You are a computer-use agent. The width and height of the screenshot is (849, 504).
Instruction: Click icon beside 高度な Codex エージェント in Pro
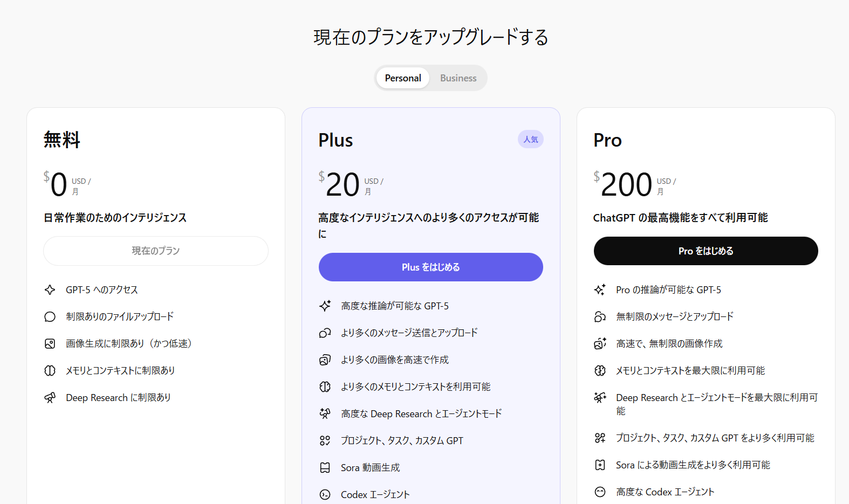coord(600,492)
